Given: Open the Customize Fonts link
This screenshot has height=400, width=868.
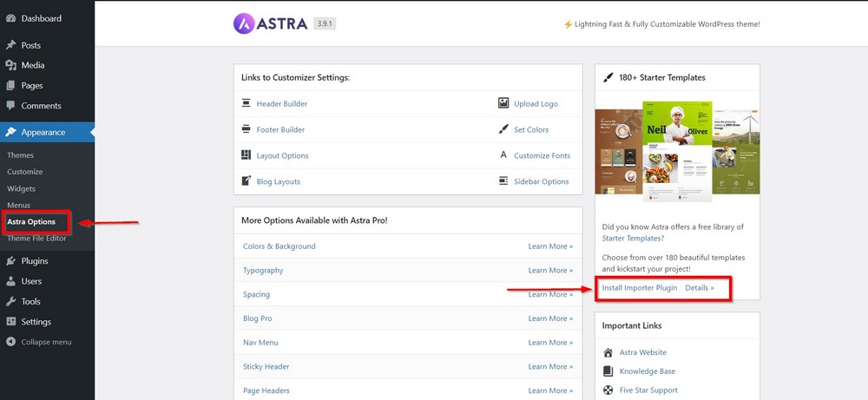Looking at the screenshot, I should coord(542,155).
